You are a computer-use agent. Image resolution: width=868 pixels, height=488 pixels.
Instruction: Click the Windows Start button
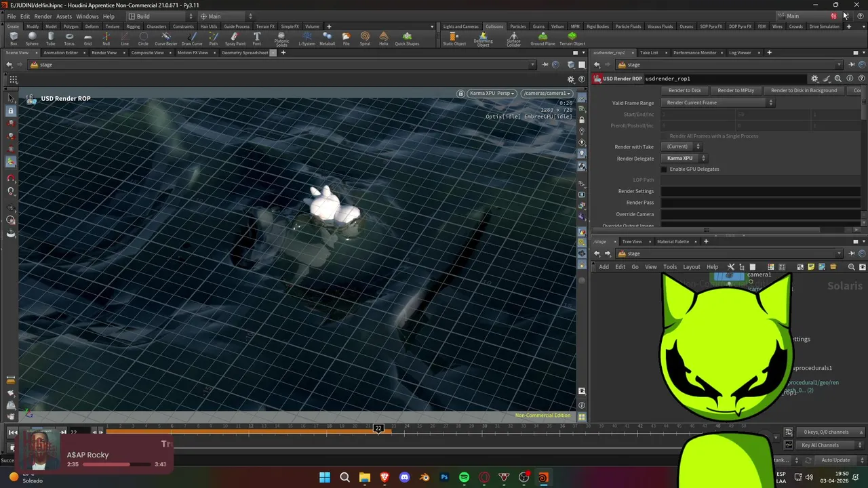pyautogui.click(x=325, y=477)
